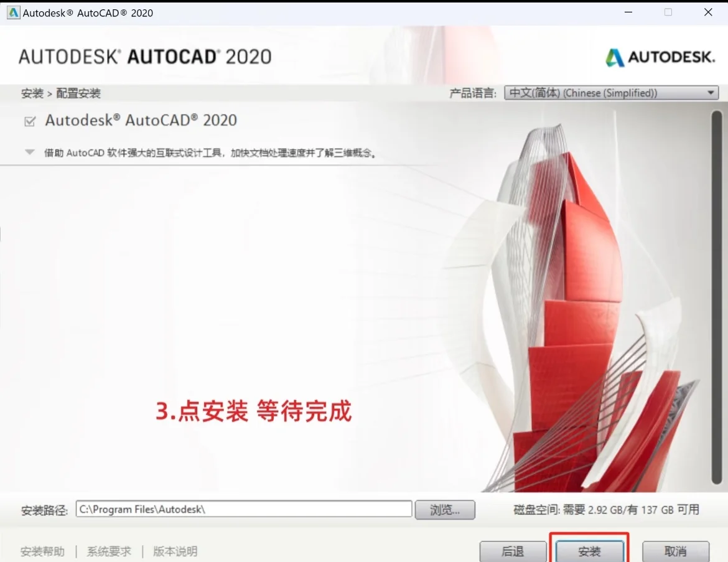Click the 后退 back button
728x562 pixels.
[x=513, y=551]
